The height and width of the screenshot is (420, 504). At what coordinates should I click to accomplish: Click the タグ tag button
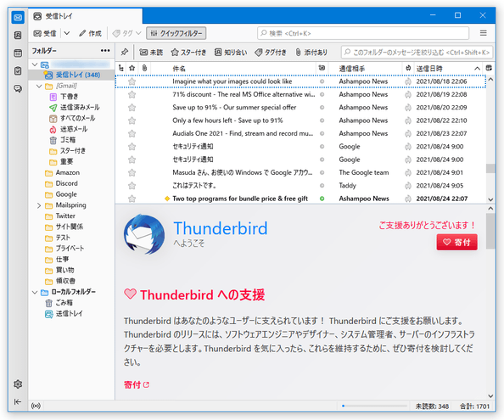122,33
